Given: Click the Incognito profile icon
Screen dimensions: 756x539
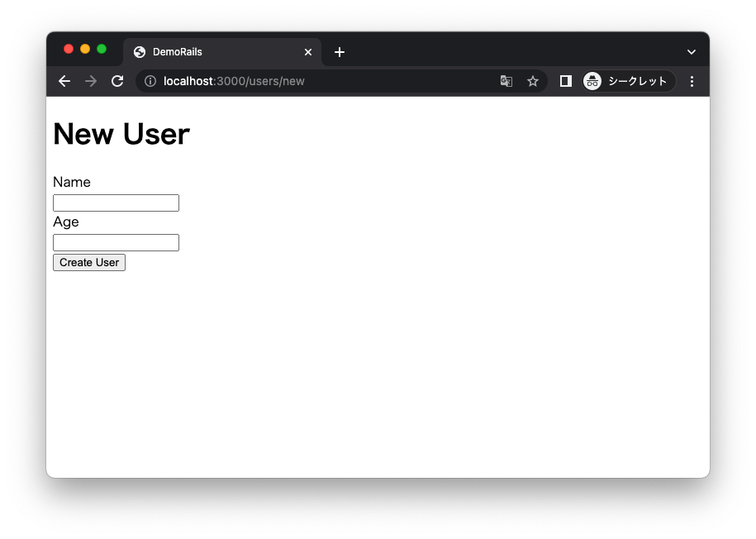Looking at the screenshot, I should coord(592,81).
